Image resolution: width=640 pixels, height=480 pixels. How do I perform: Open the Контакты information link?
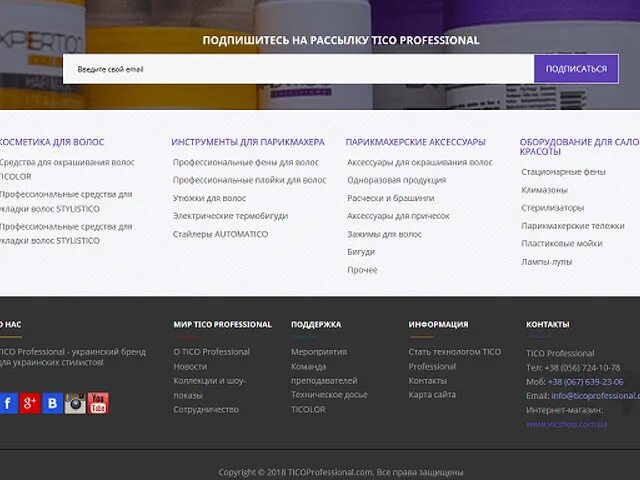click(x=428, y=380)
